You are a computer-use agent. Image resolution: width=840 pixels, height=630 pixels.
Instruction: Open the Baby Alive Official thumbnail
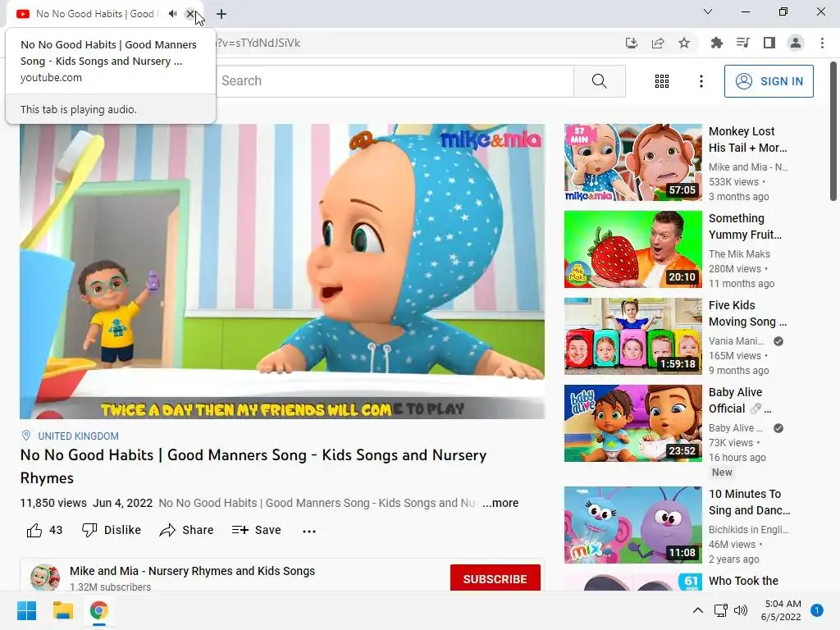coord(632,423)
